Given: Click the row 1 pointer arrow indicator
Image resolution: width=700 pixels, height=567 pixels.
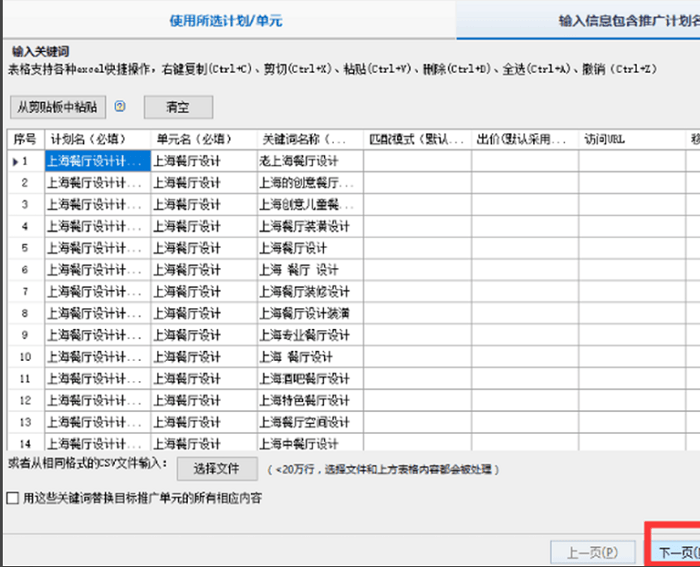Looking at the screenshot, I should [x=14, y=160].
